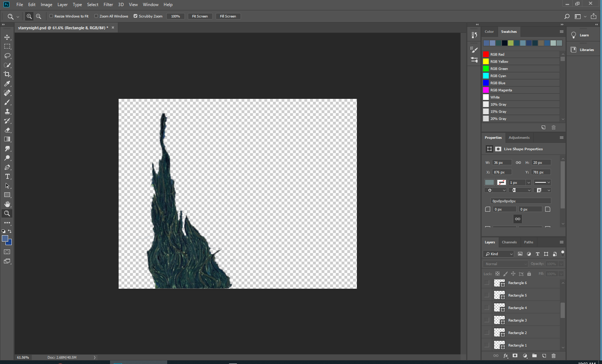Show the Rectangle 5 layer visibility
This screenshot has width=602, height=364.
(x=487, y=295)
